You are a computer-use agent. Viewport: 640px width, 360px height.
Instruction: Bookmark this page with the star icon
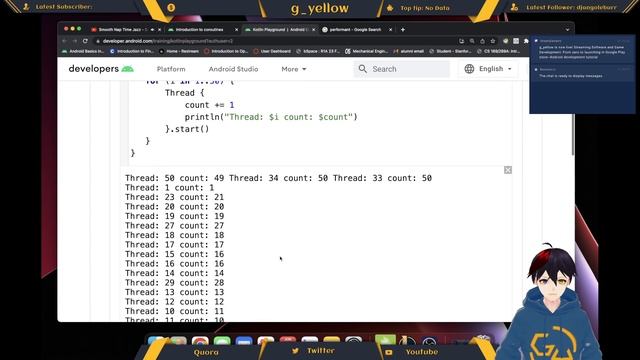493,41
